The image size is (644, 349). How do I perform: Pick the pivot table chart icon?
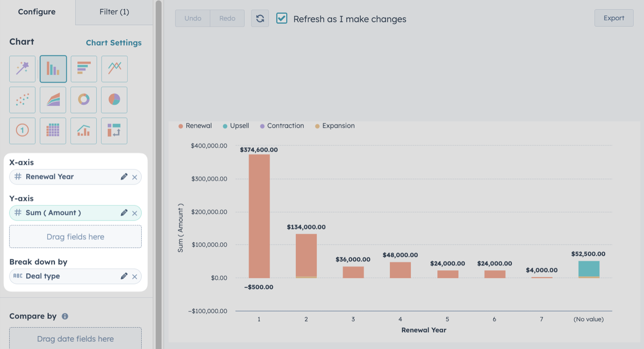[114, 130]
